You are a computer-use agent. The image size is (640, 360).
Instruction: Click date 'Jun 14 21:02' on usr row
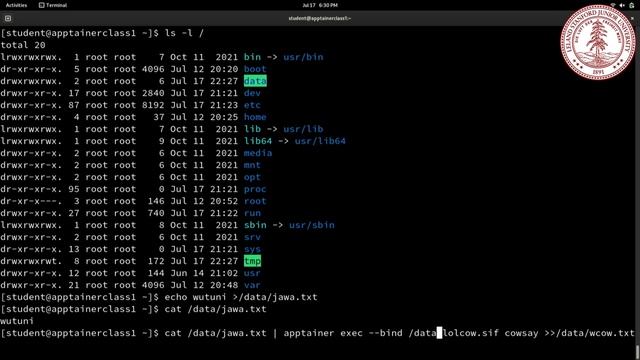coord(204,273)
